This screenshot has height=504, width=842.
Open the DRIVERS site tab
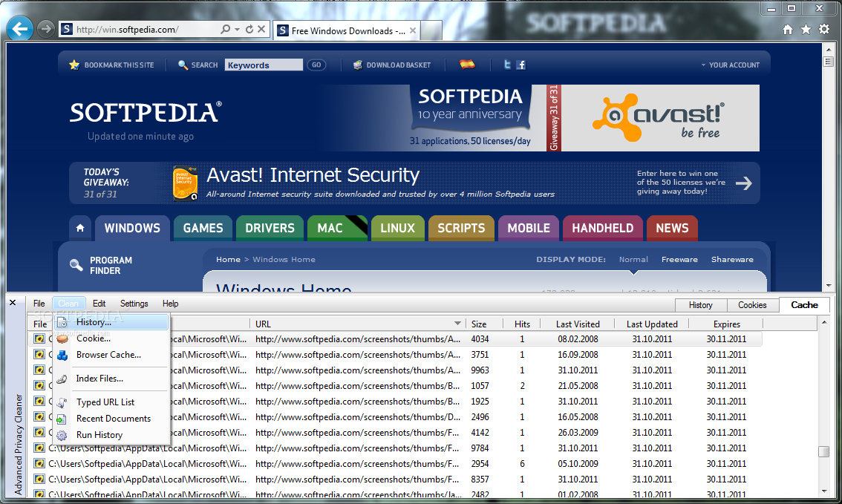click(x=270, y=228)
